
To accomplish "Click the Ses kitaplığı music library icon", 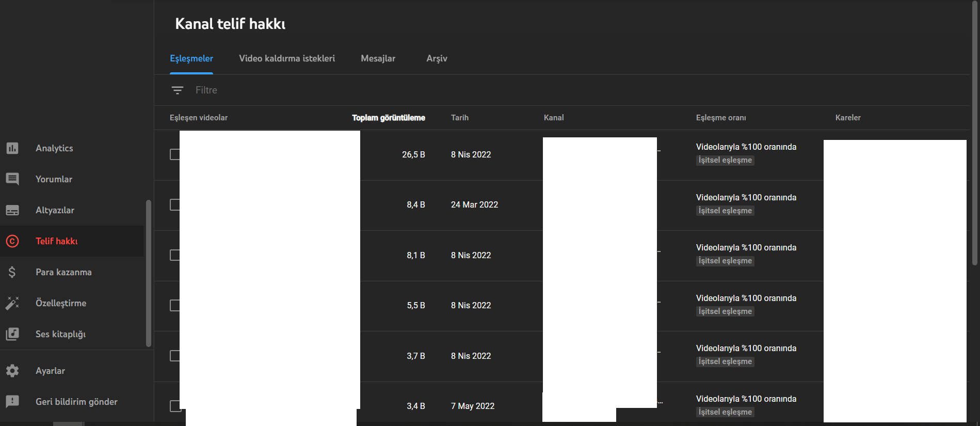I will pos(12,334).
